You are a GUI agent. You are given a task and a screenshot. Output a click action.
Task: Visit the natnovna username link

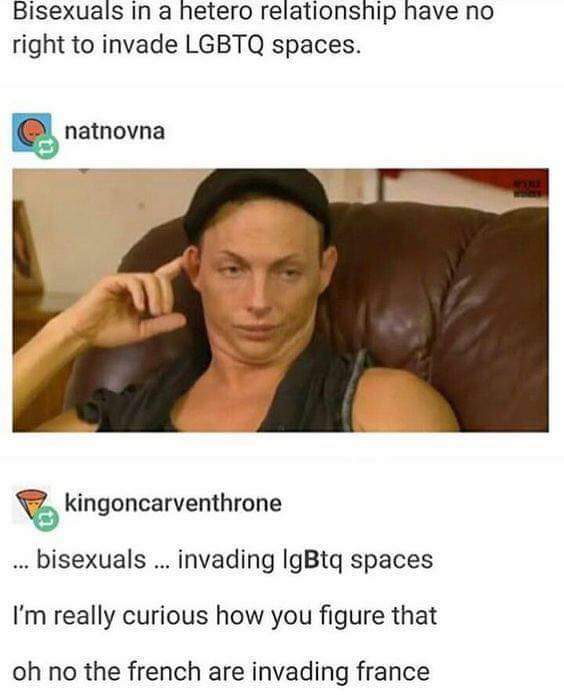pyautogui.click(x=115, y=131)
